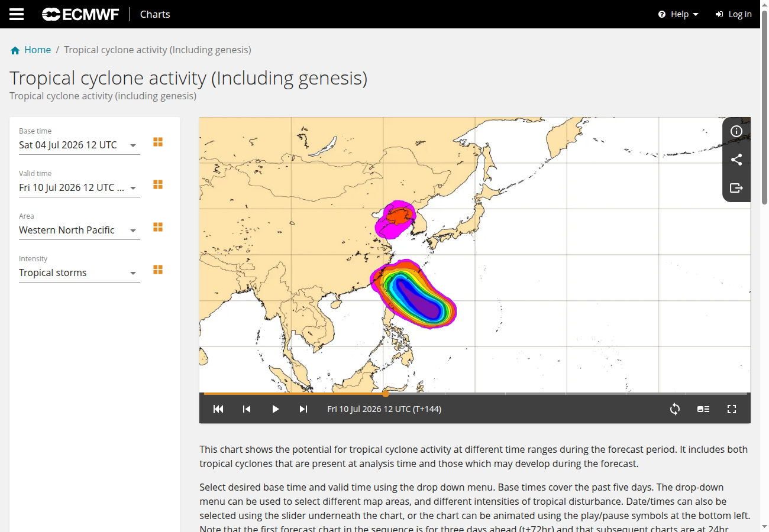The image size is (769, 532).
Task: Step forward one forecast frame
Action: 303,409
